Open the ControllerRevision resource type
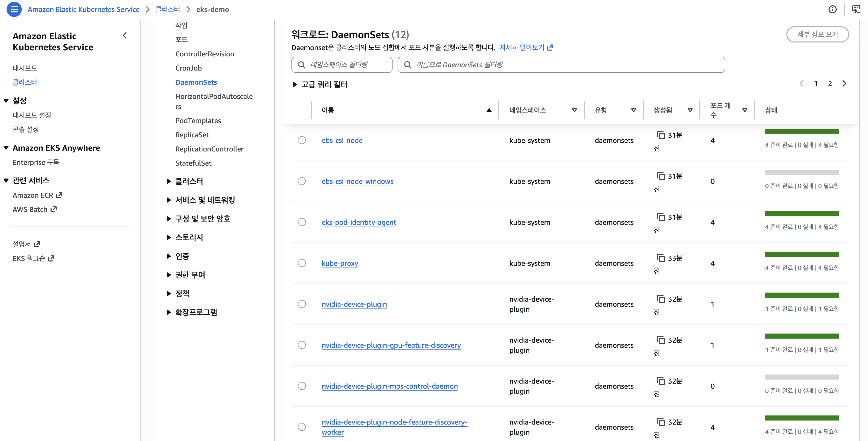Screen dimensions: 868x441 click(x=204, y=54)
